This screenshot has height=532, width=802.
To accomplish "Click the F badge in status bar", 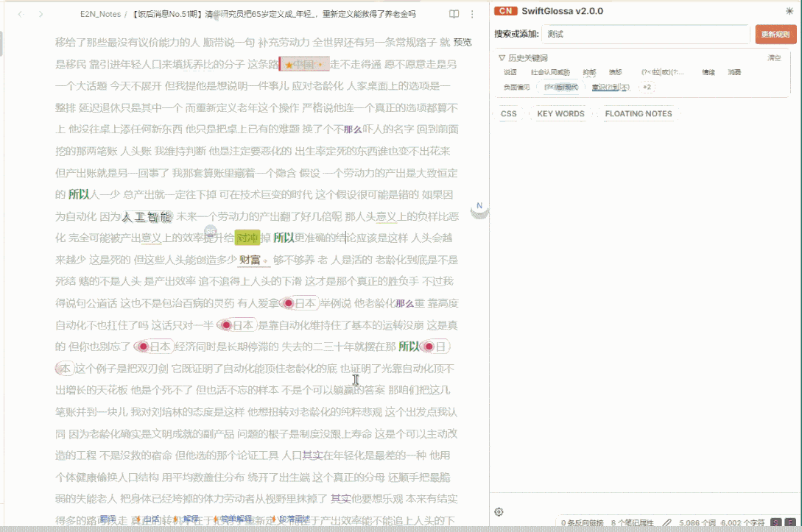I will click(790, 522).
